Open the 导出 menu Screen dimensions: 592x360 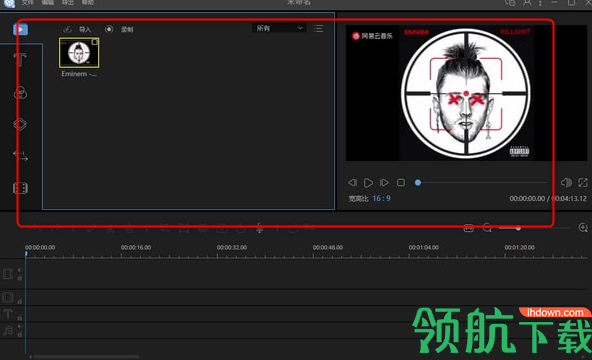[68, 2]
